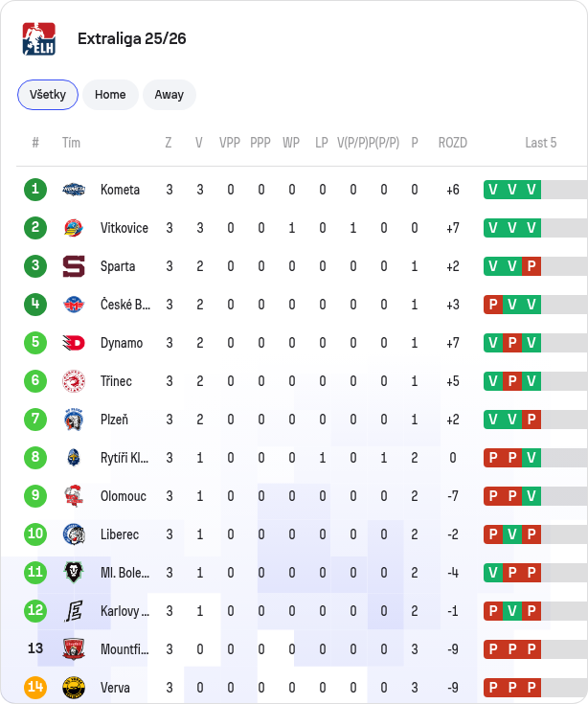Select the orange rank 14 badge
Viewport: 588px width, 704px height.
click(35, 687)
